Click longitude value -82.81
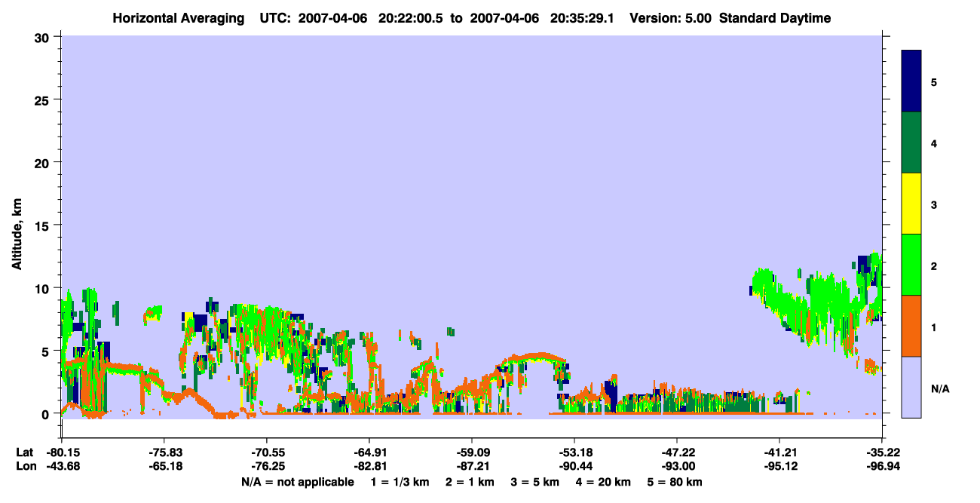Viewport: 980px width, 503px height. pyautogui.click(x=369, y=466)
